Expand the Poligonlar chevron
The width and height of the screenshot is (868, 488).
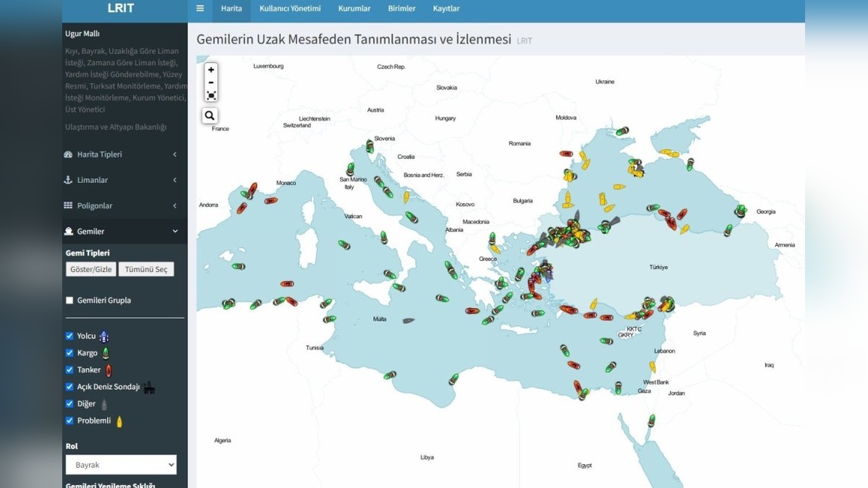[x=175, y=206]
